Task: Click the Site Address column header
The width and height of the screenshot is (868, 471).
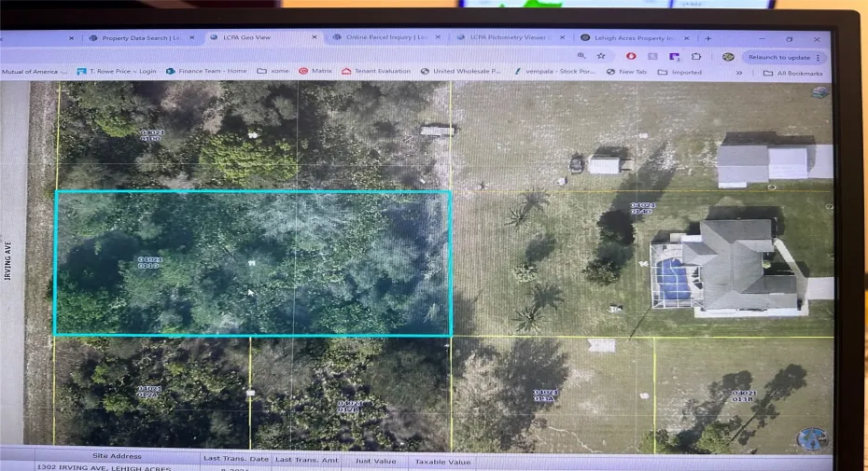Action: [x=117, y=456]
